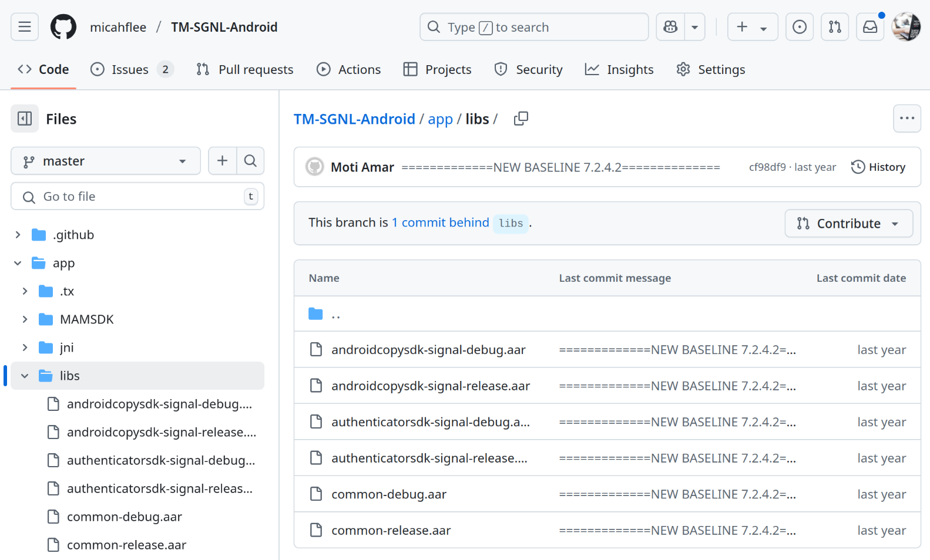The width and height of the screenshot is (930, 560).
Task: Open androidcopysdk-signal-debug file in sidebar tree
Action: click(160, 404)
